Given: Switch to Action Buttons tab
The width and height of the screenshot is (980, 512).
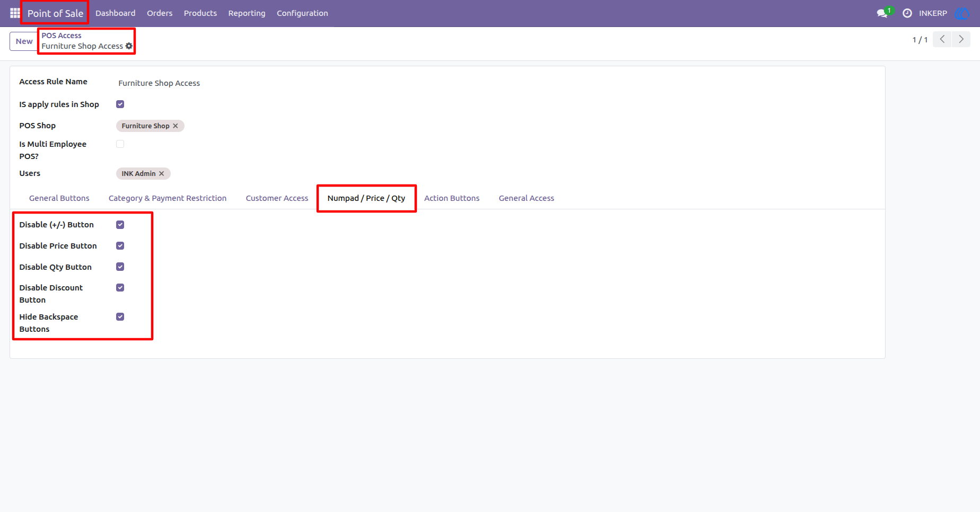Looking at the screenshot, I should 452,198.
